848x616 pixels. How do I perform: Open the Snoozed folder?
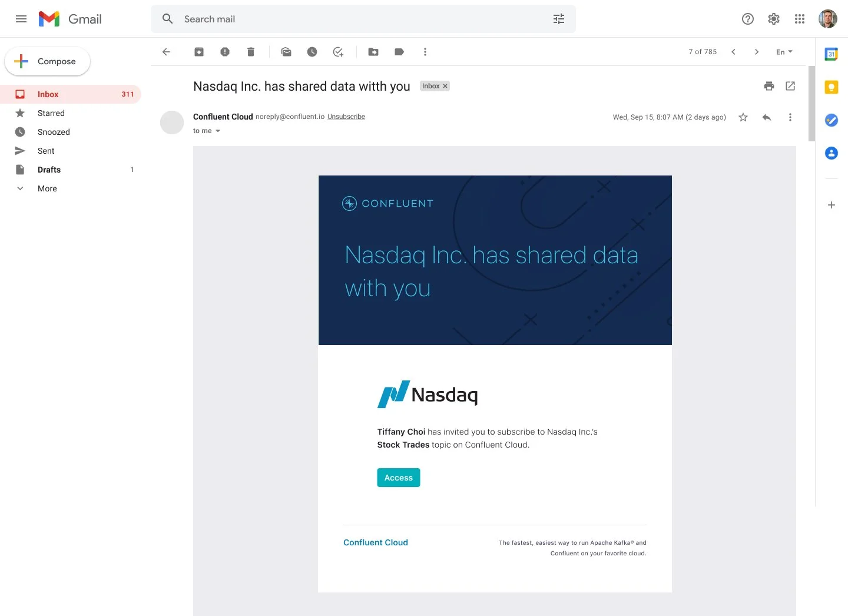71,132
